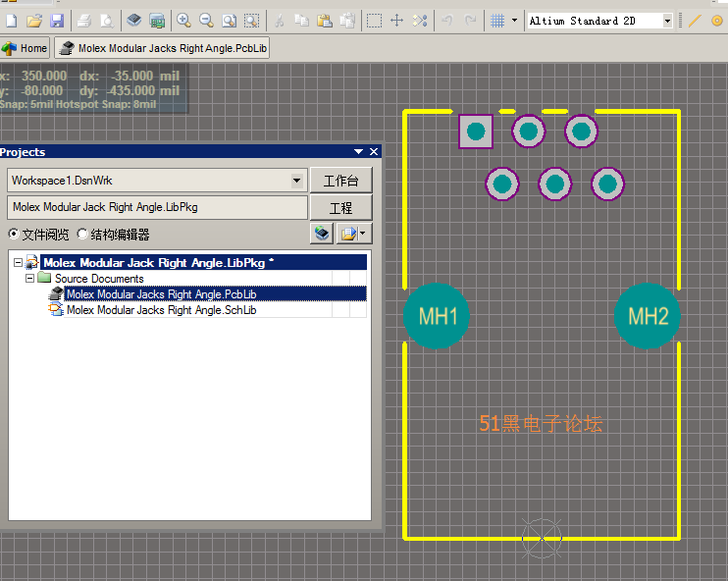Select Molex Modular Jack Right Angle.LibPkg project
This screenshot has height=581, width=728.
tap(205, 263)
